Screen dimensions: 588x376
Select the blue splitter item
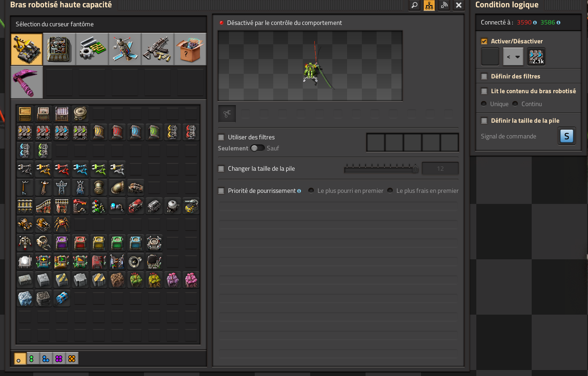pos(25,150)
